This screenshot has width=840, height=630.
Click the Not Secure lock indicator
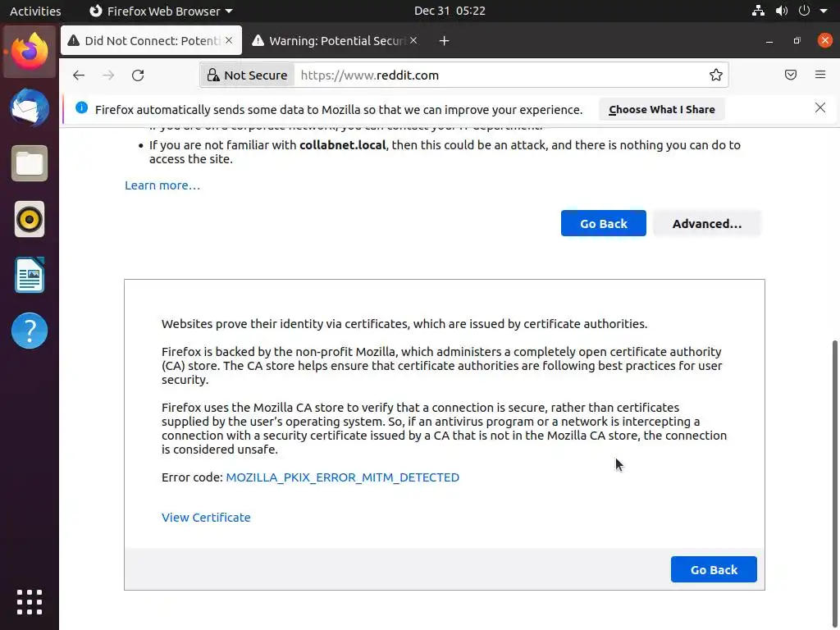click(248, 75)
